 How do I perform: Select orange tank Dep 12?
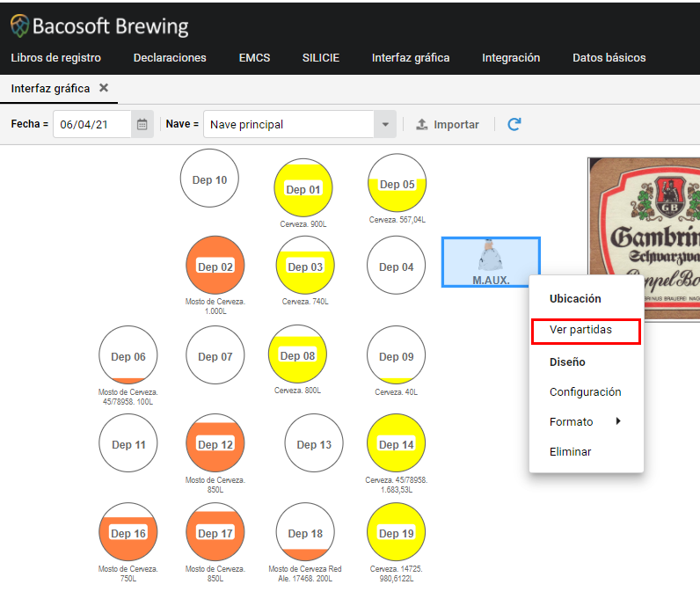215,442
